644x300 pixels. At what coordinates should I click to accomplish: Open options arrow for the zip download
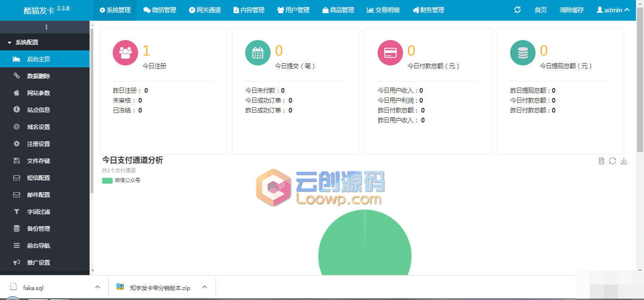pyautogui.click(x=205, y=287)
